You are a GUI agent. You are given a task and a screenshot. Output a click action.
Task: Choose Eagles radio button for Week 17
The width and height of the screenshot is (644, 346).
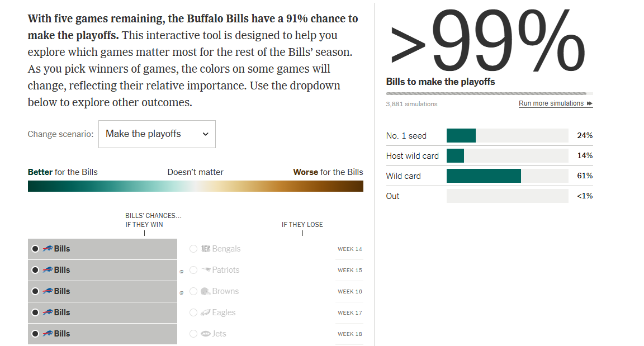pyautogui.click(x=193, y=312)
